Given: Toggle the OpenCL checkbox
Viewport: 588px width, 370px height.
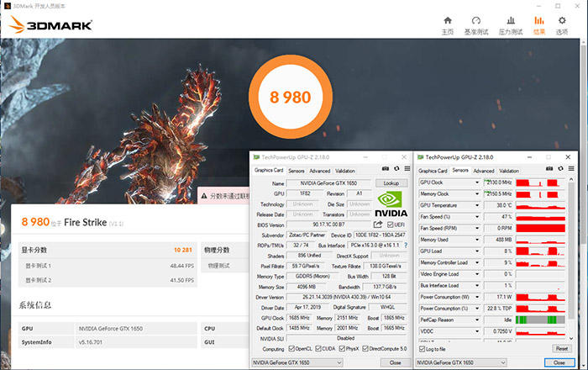Looking at the screenshot, I should (291, 349).
